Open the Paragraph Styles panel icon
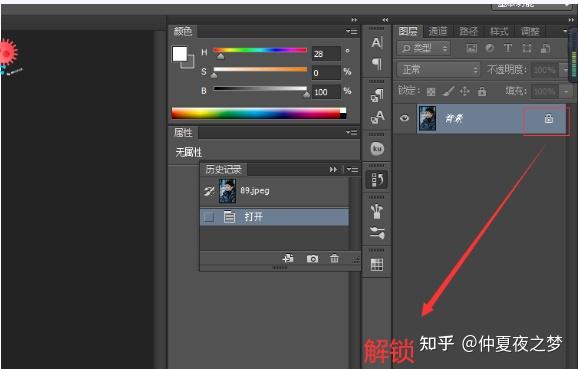 click(377, 95)
